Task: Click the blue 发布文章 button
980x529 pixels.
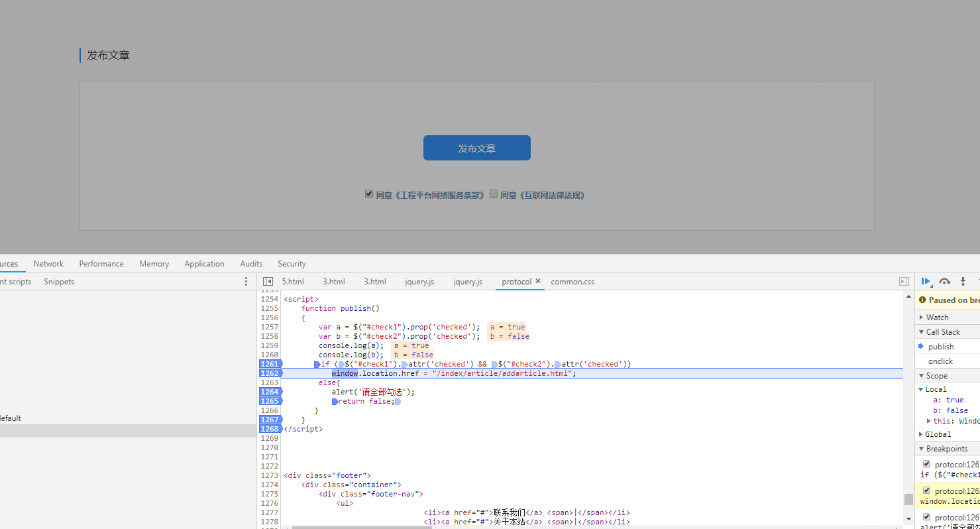Action: pyautogui.click(x=476, y=148)
